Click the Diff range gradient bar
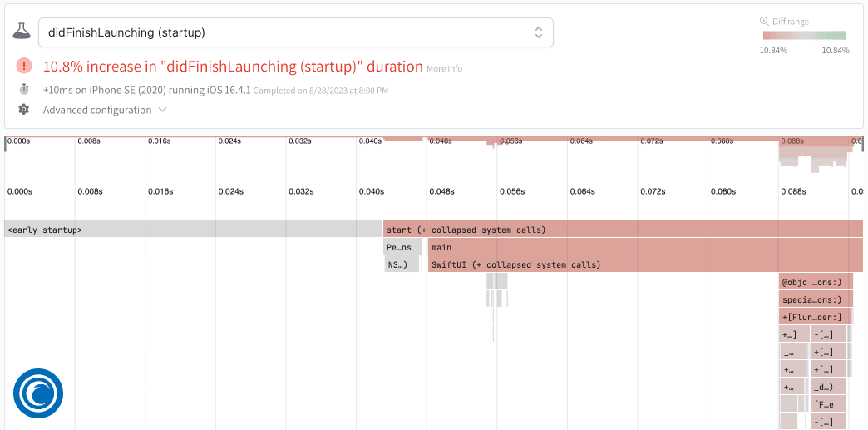 [x=804, y=36]
